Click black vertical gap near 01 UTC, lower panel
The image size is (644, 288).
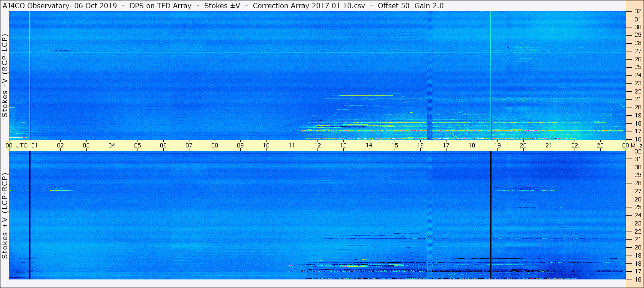click(29, 215)
